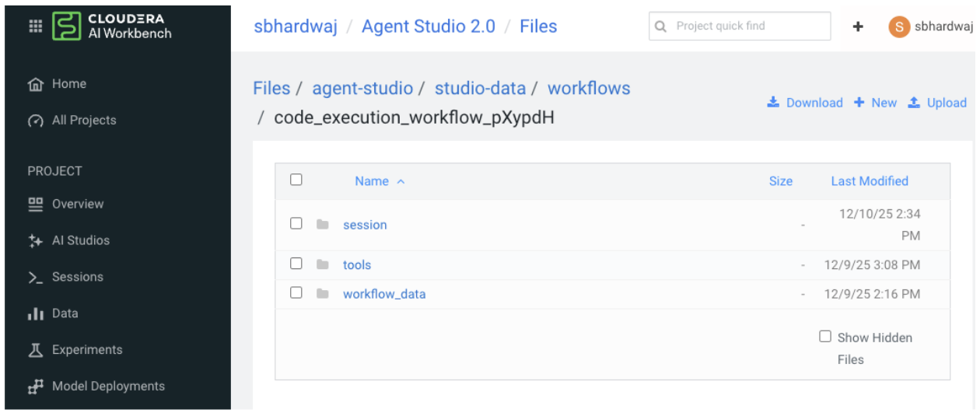Click the AI Studios sparkle icon
The height and width of the screenshot is (420, 980).
pos(35,241)
